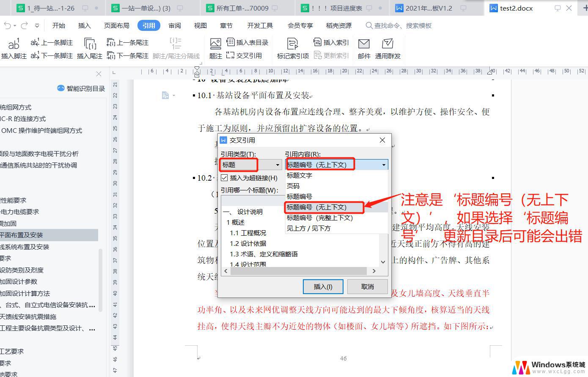Image resolution: width=588 pixels, height=377 pixels.
Task: Switch to the 章节 ribbon tab
Action: 226,25
